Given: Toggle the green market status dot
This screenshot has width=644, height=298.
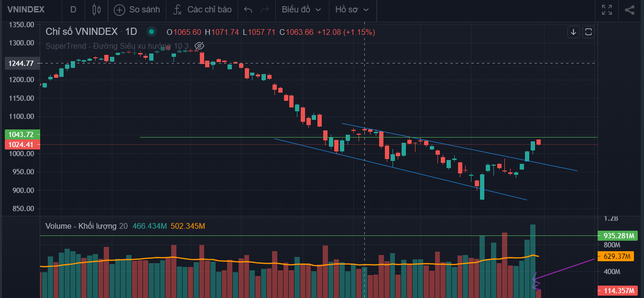Looking at the screenshot, I should tap(152, 32).
